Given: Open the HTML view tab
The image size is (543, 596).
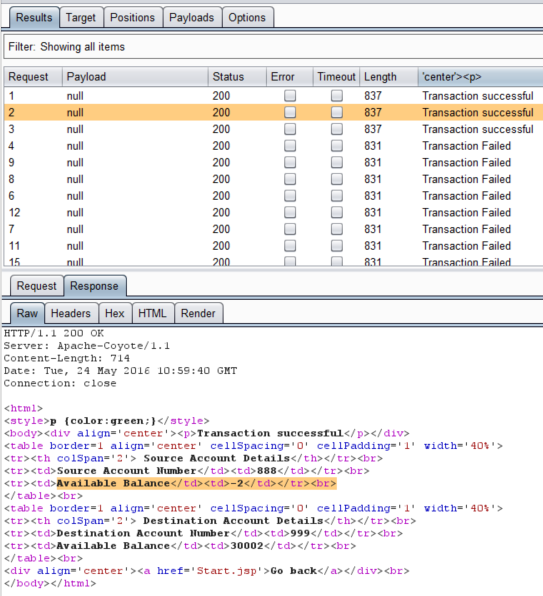Looking at the screenshot, I should point(153,313).
